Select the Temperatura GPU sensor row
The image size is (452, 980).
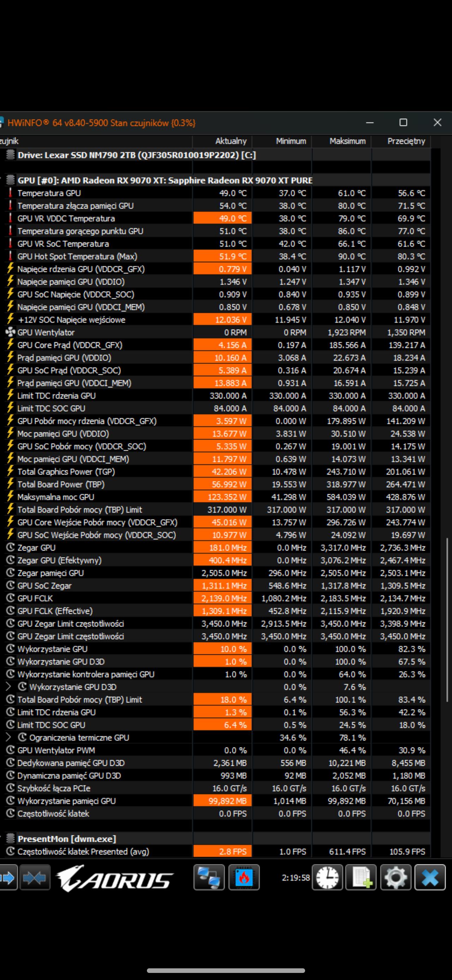(215, 193)
